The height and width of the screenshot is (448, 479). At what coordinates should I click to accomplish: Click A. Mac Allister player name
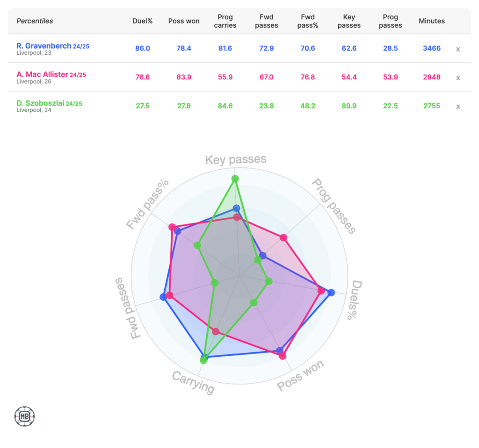pyautogui.click(x=43, y=74)
